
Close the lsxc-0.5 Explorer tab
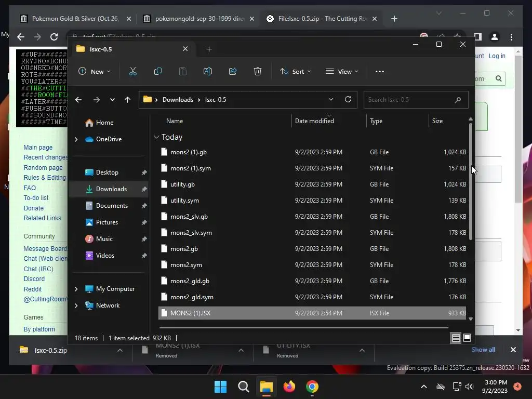(185, 49)
